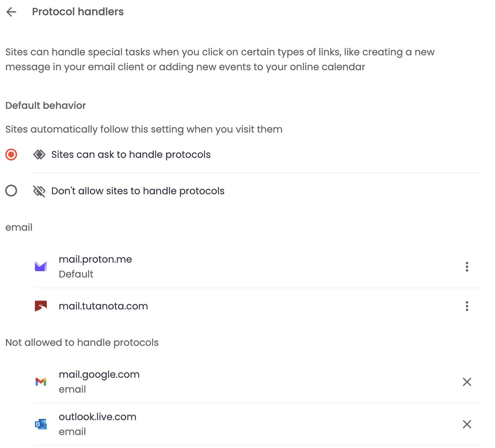496x448 pixels.
Task: Remove outlook.live.com from blocked handlers
Action: pyautogui.click(x=467, y=424)
